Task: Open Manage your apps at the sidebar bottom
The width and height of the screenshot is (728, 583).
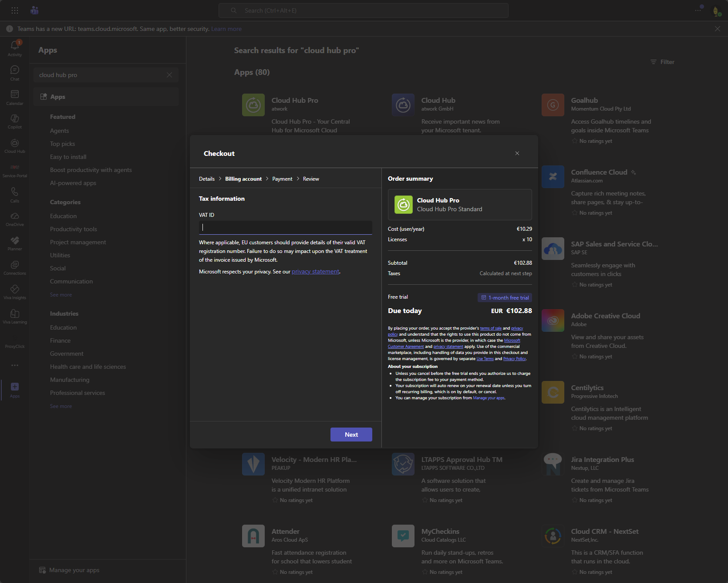Action: (69, 570)
